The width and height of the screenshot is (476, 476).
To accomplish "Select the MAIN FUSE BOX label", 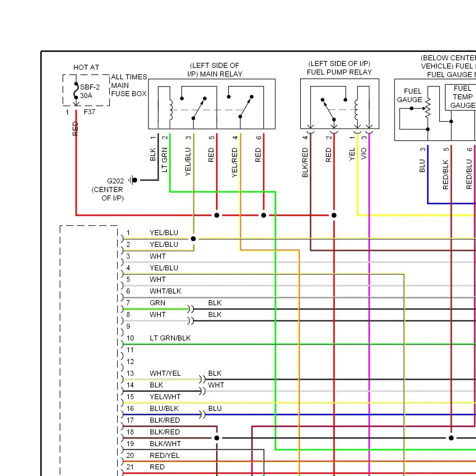I will pos(129,89).
